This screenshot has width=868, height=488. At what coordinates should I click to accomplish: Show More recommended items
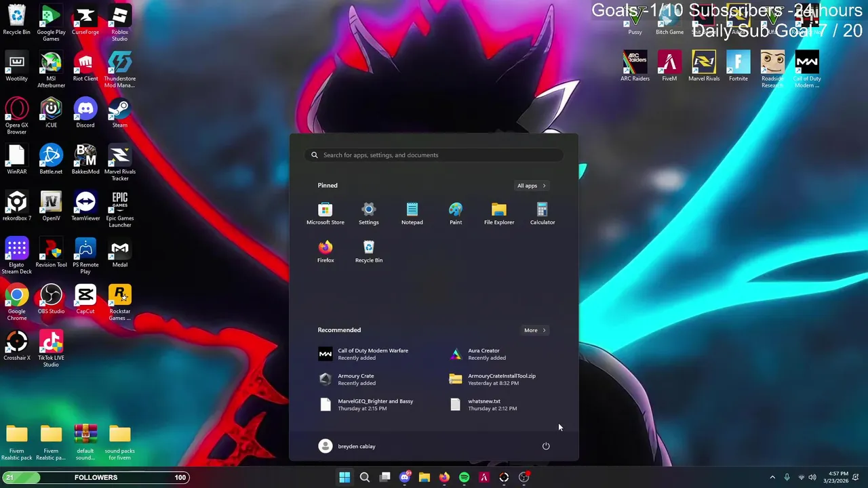click(x=534, y=330)
